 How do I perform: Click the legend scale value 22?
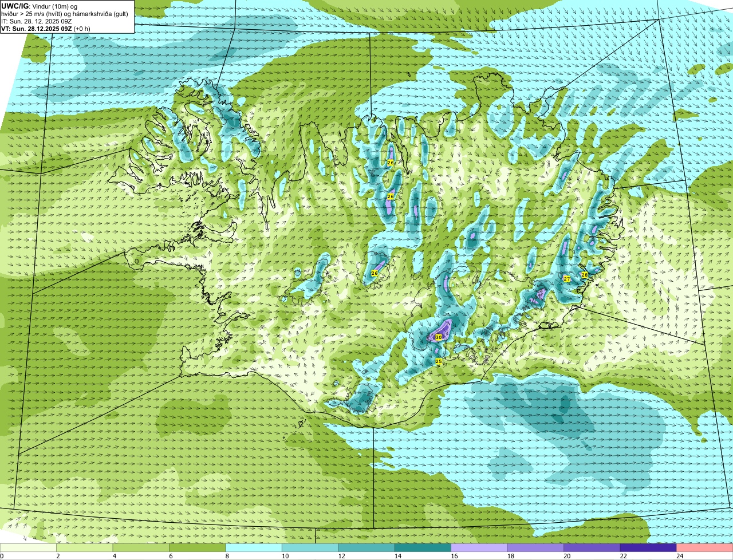pos(623,556)
